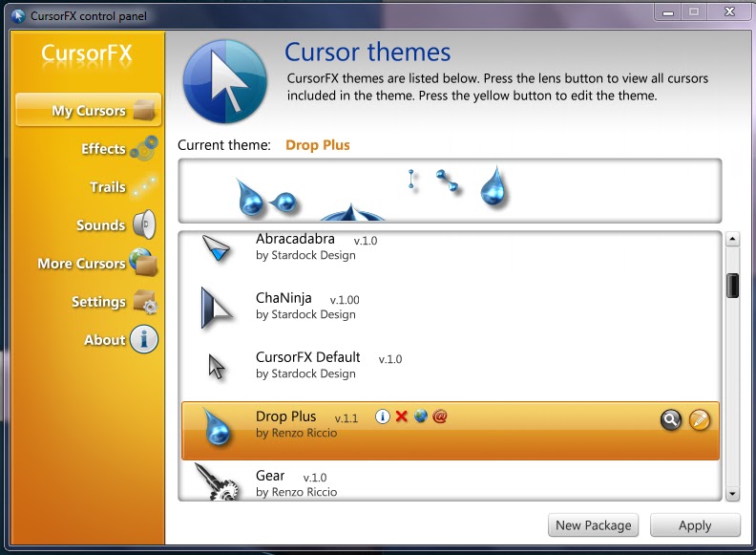Screen dimensions: 756x555
Task: Open the My Cursors section
Action: [x=88, y=110]
